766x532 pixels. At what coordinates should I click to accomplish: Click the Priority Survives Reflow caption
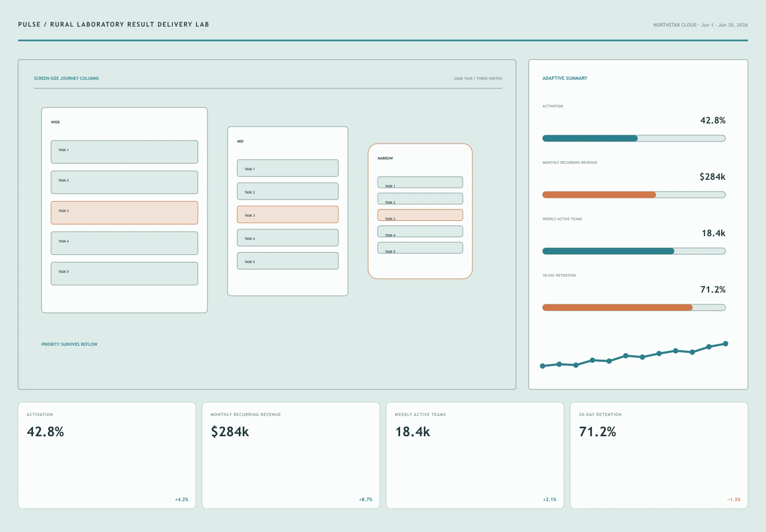pyautogui.click(x=70, y=344)
